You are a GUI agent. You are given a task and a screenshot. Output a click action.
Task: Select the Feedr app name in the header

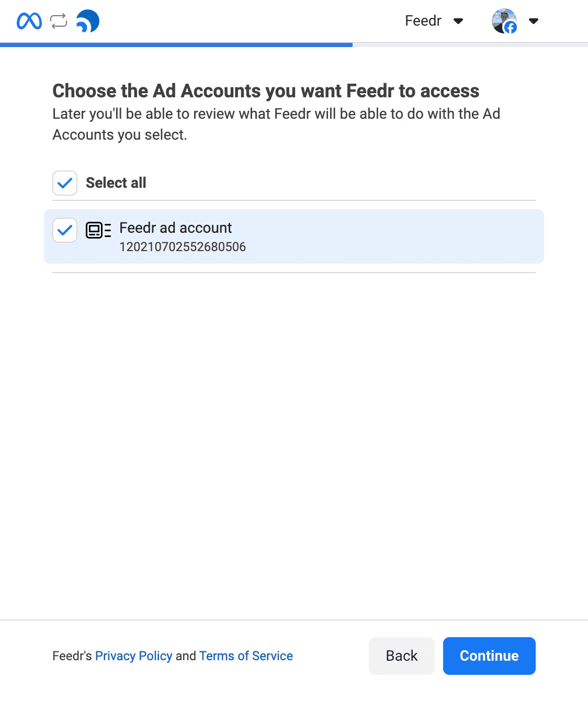click(x=423, y=21)
